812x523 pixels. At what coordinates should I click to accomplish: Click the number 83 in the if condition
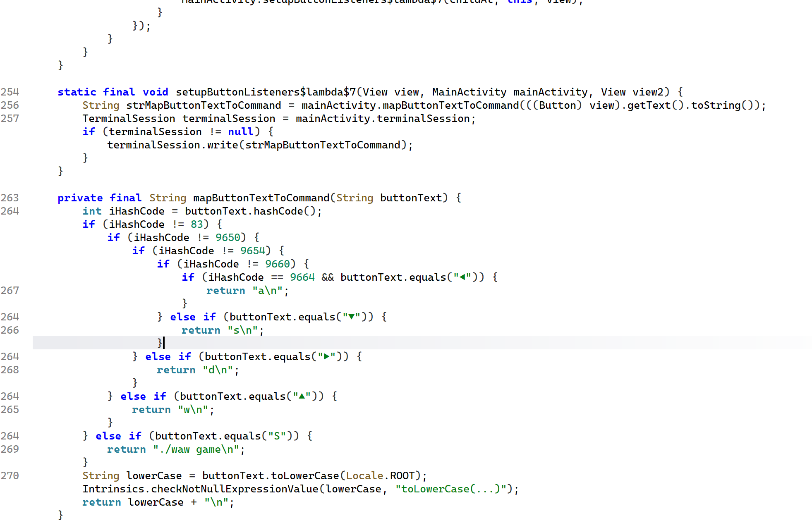pos(196,224)
